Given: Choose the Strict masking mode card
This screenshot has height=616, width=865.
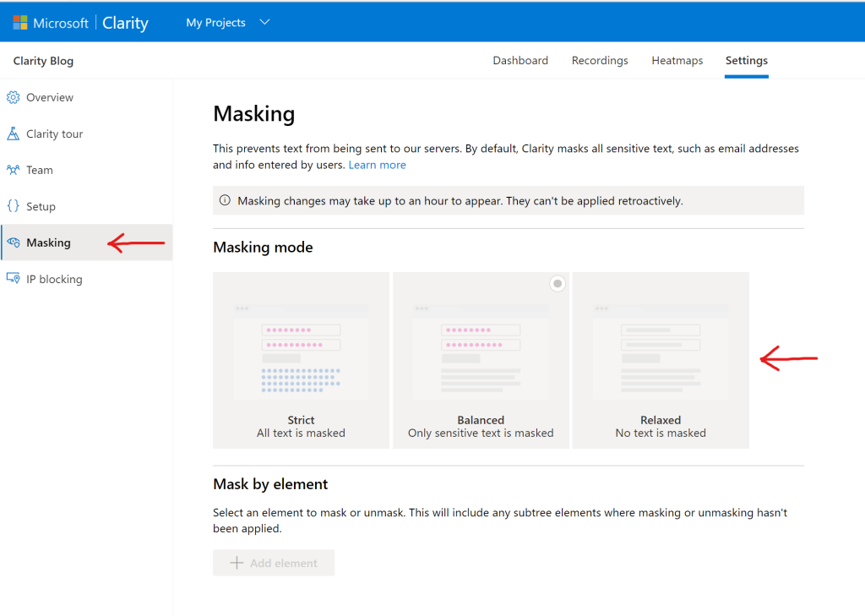Looking at the screenshot, I should pos(302,360).
